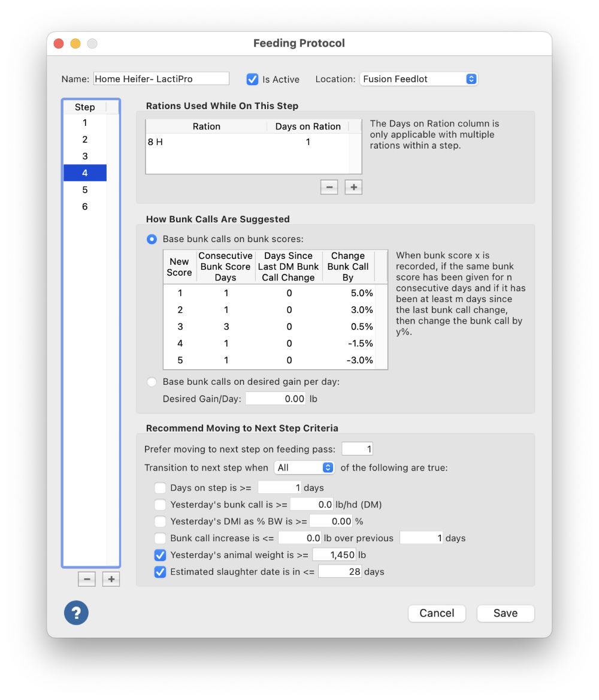Click Yesterday's bunk call lb/hd field
This screenshot has height=700, width=599.
point(311,505)
